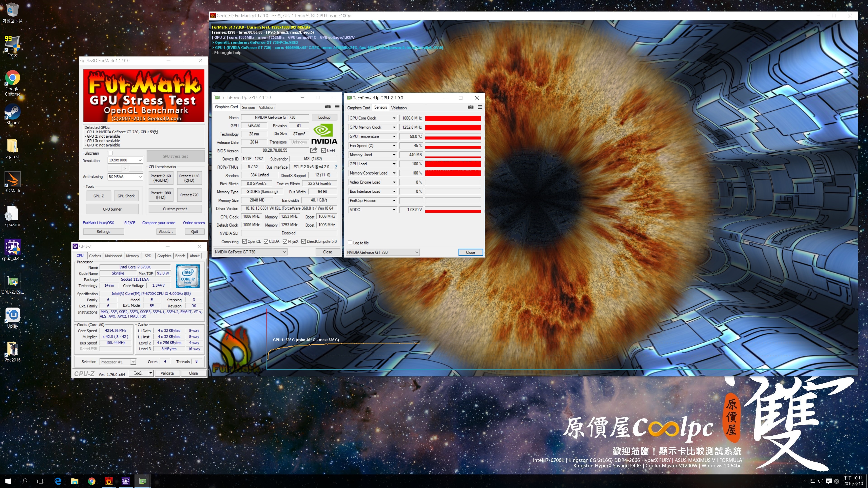Open GPU selector dropdown in GPU-Z Graphics Card window
868x488 pixels.
point(250,252)
